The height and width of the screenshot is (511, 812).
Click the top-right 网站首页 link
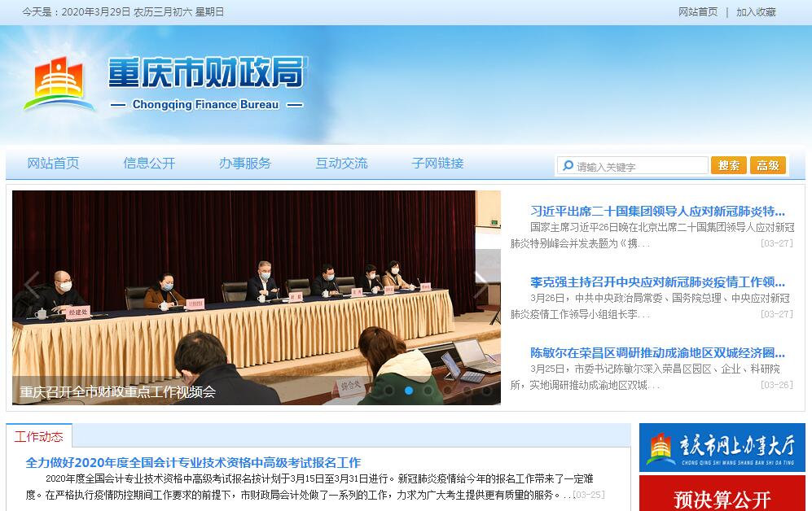[697, 12]
